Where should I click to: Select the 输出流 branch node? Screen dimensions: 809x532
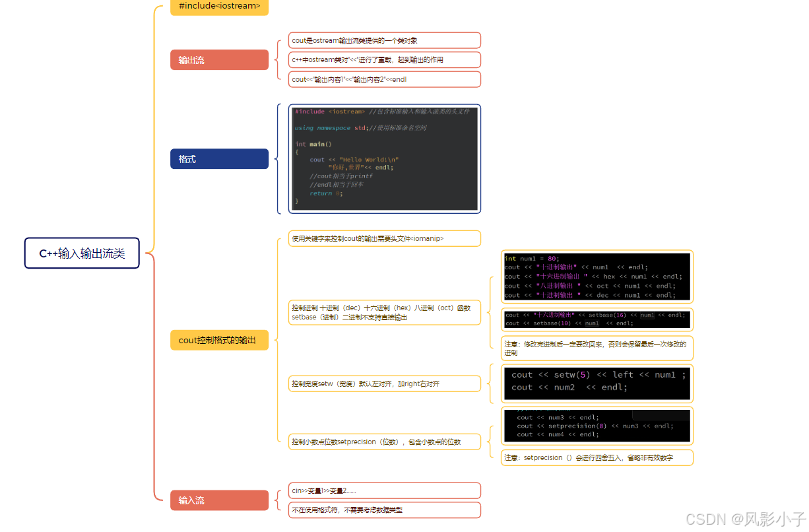[x=220, y=60]
